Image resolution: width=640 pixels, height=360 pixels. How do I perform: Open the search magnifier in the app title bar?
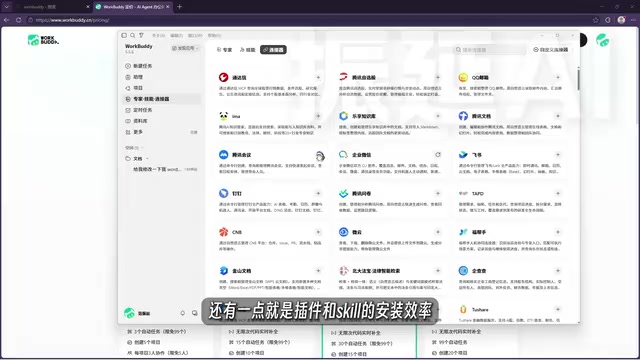(133, 36)
